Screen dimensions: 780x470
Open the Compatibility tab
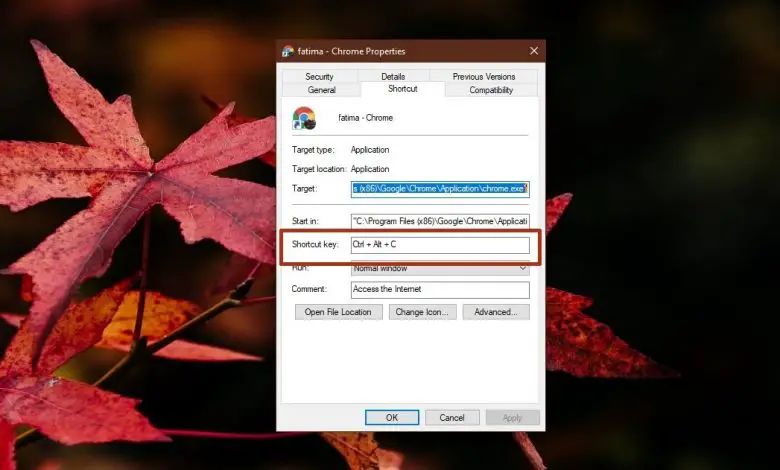(491, 90)
